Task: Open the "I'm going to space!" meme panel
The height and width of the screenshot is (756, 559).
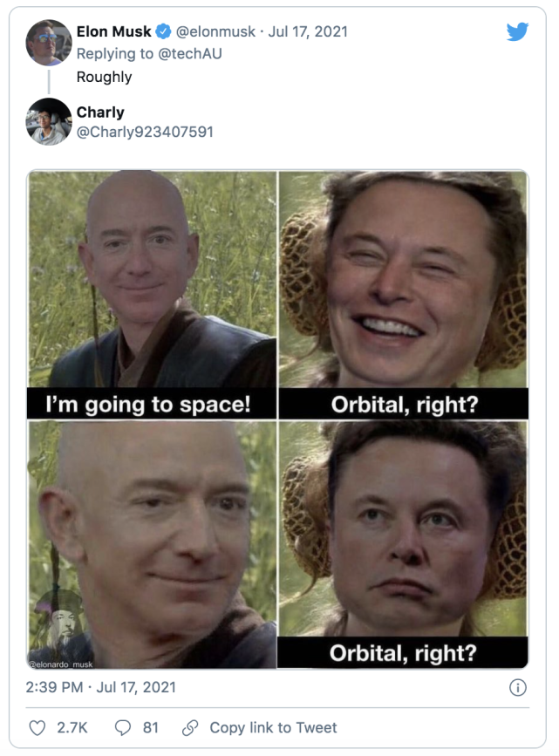Action: tap(152, 295)
